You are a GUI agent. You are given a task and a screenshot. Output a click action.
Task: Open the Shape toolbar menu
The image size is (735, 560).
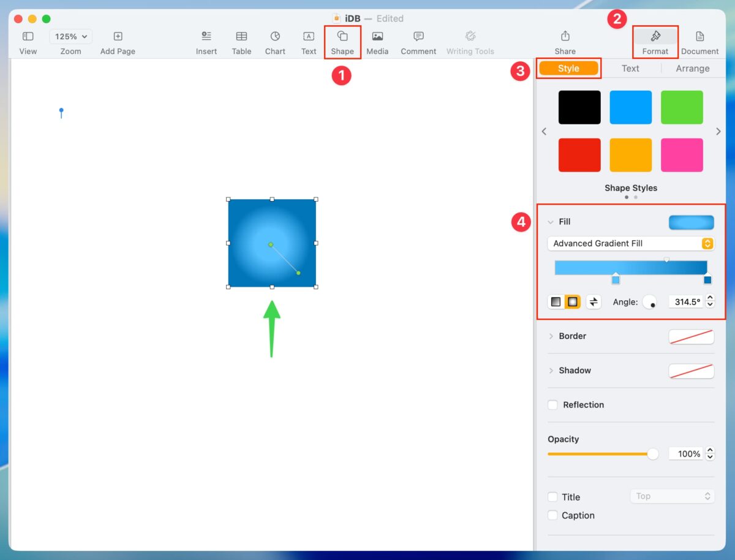[x=342, y=37]
